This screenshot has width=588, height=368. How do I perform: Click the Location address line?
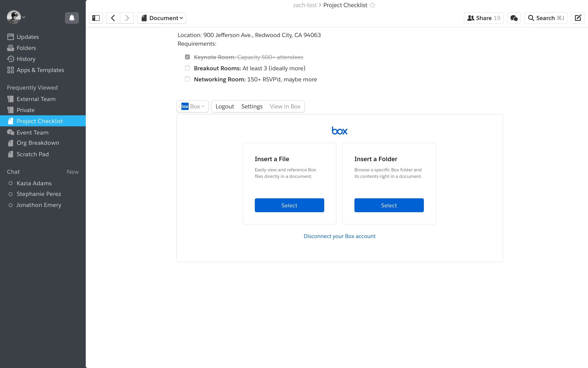(249, 35)
